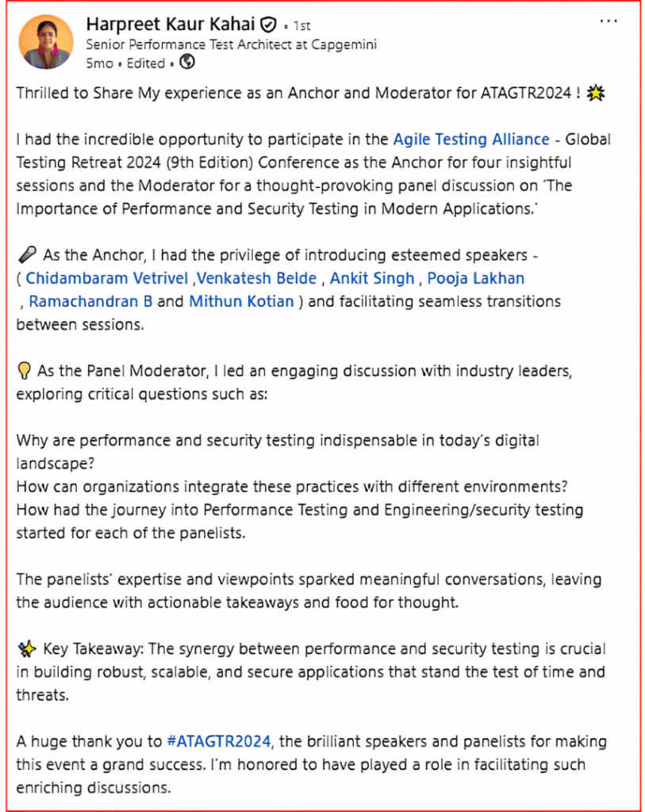Open the Agile Testing Alliance link
This screenshot has height=812, width=645.
(471, 140)
